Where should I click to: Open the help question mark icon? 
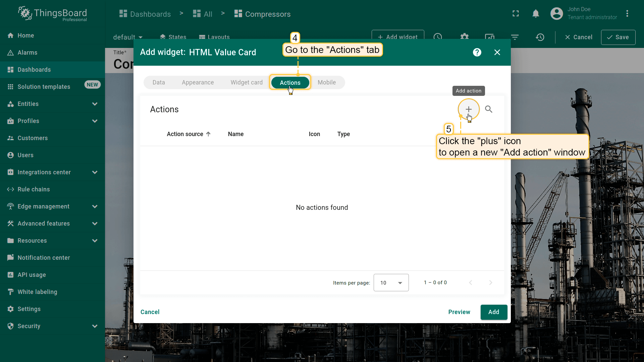point(477,52)
